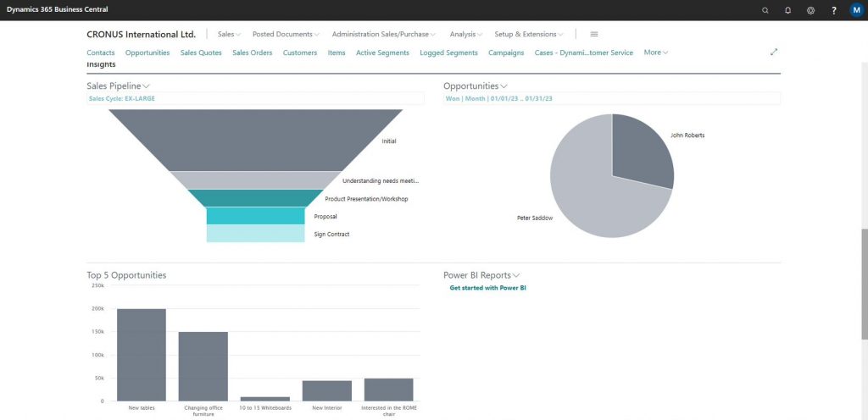Select the Initial funnel stage
868x420 pixels.
click(x=256, y=140)
